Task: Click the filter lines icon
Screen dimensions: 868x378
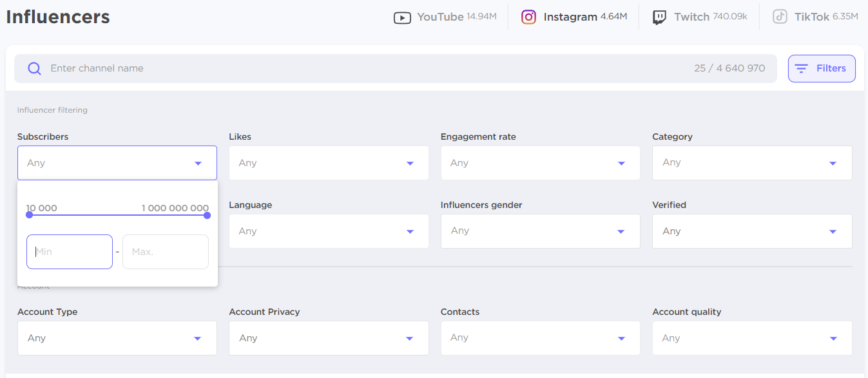Action: [x=801, y=69]
